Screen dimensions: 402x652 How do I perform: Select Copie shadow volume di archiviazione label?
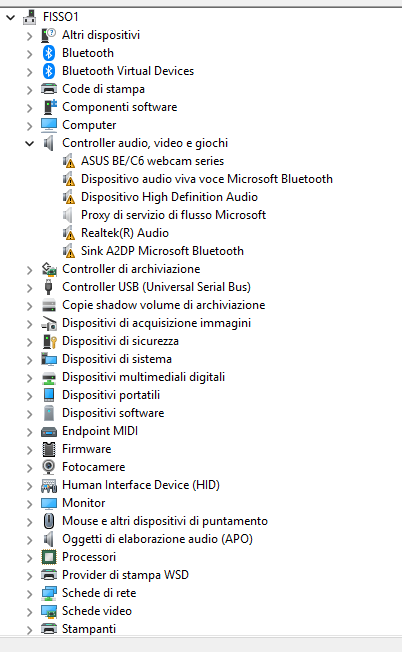click(163, 305)
